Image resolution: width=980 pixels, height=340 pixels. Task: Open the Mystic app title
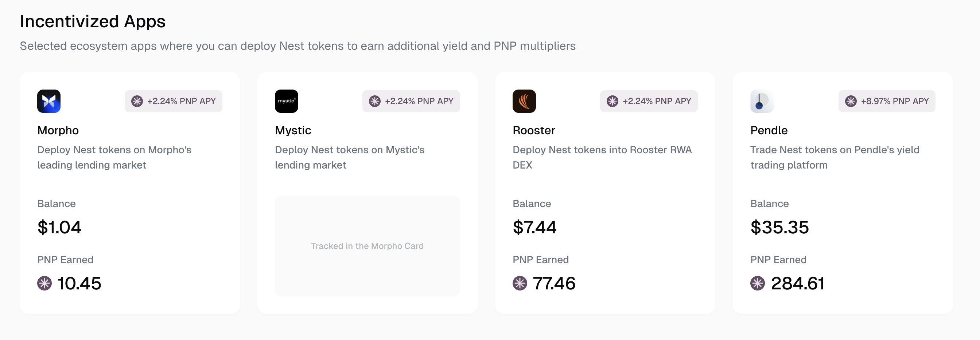[x=293, y=130]
